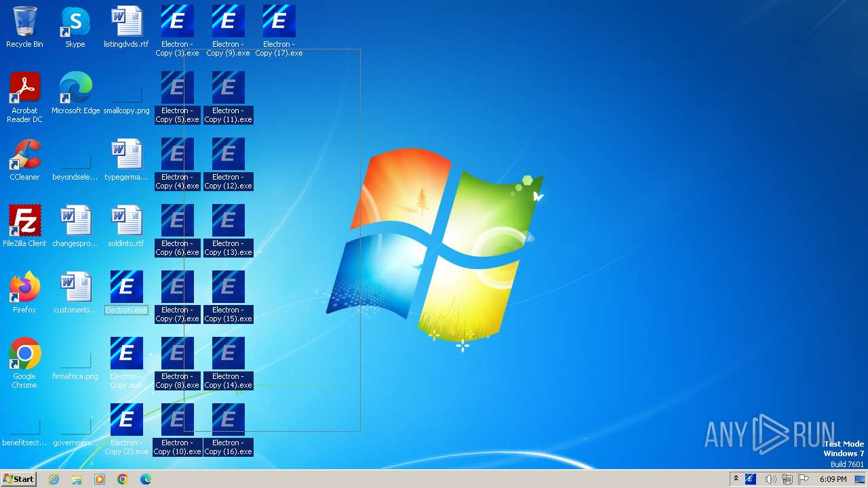868x488 pixels.
Task: Open the Action Center flag icon
Action: (804, 479)
